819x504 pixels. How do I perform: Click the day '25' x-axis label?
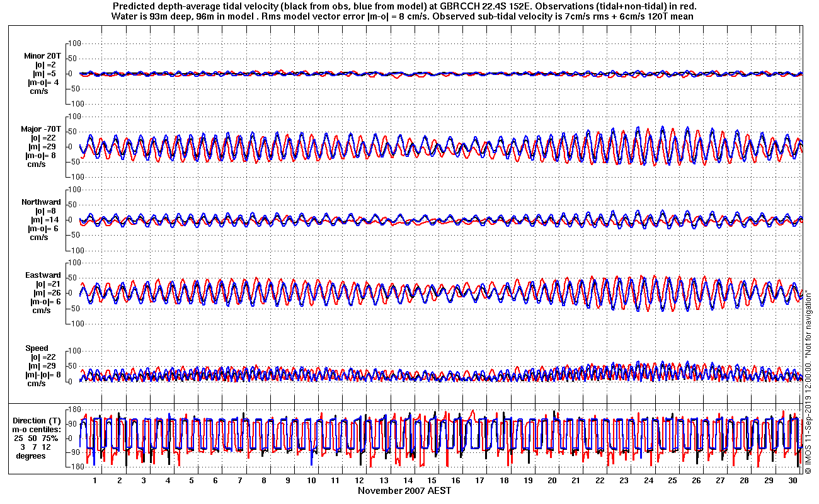pos(672,480)
